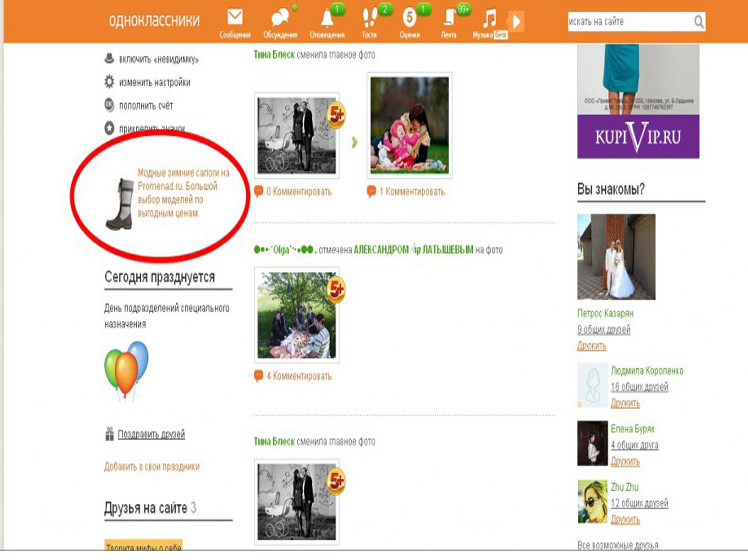Click the search magnifier icon

coord(698,22)
